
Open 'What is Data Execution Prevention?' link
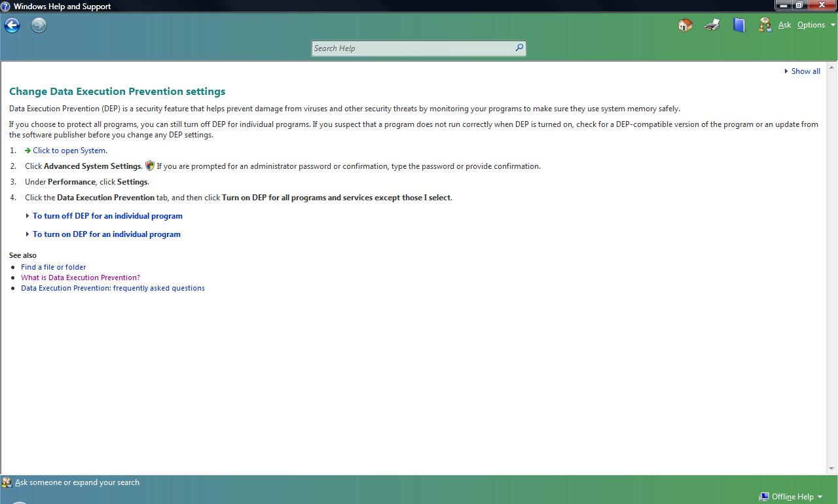(80, 278)
